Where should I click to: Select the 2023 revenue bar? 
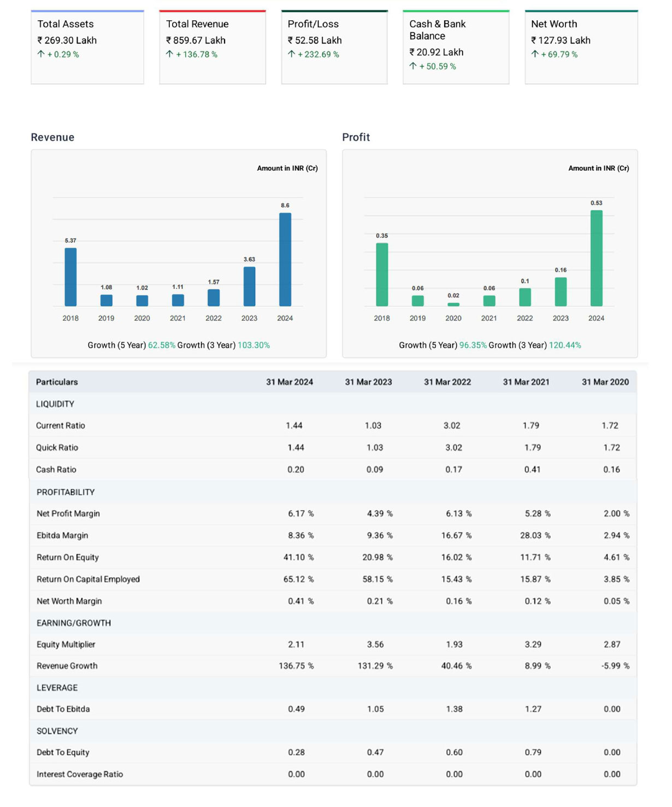tap(249, 286)
